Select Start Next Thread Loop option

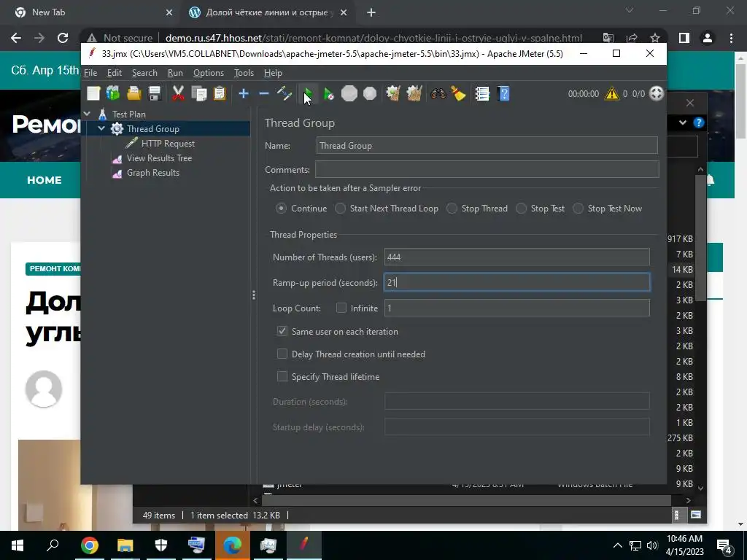click(340, 209)
